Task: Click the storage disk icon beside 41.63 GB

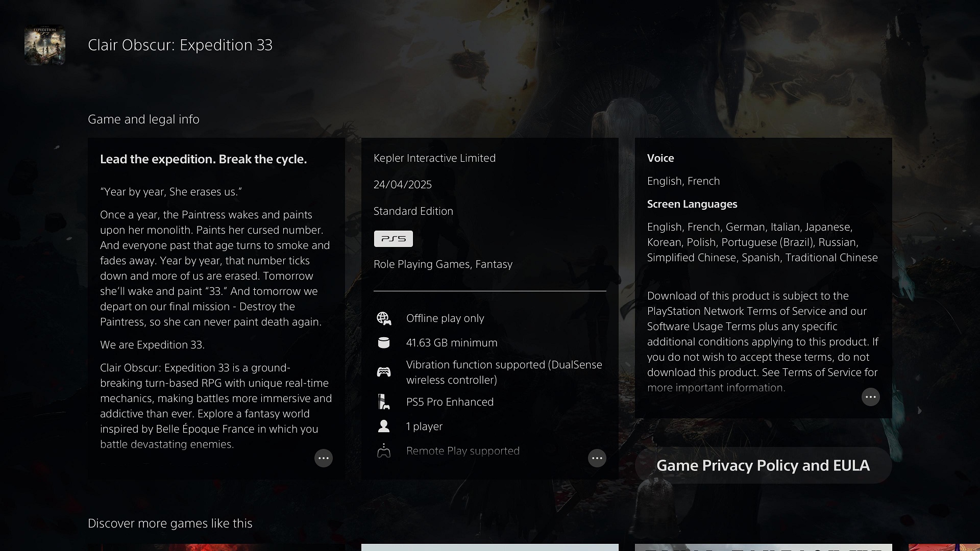Action: 383,343
